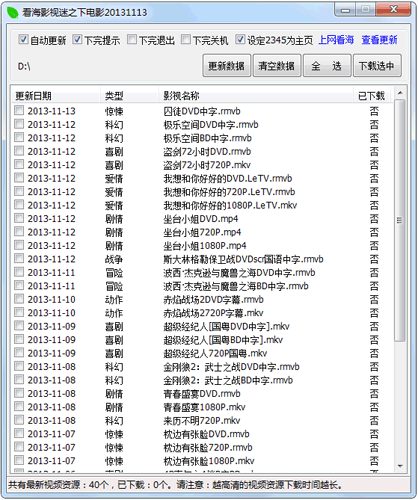Enable the 下完退出 checkbox

click(x=132, y=40)
